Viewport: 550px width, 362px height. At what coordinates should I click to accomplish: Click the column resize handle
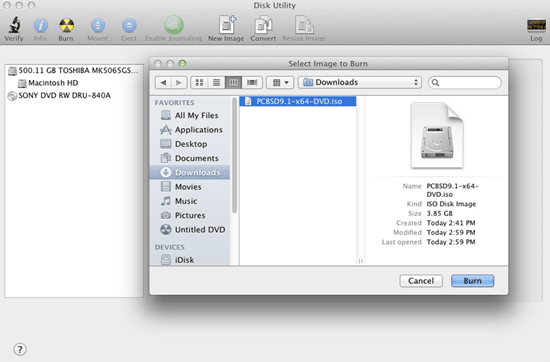click(360, 261)
